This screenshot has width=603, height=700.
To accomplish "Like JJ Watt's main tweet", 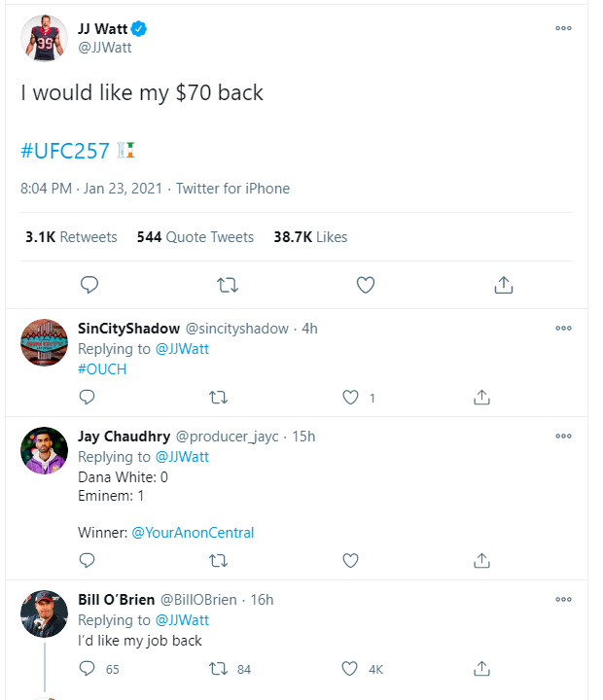I will pyautogui.click(x=366, y=285).
